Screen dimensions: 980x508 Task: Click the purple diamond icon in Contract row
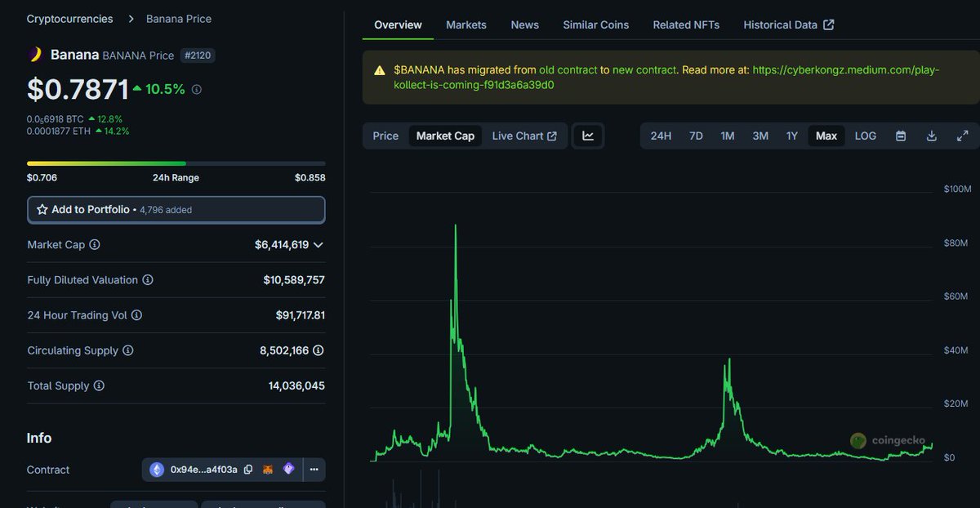coord(288,470)
